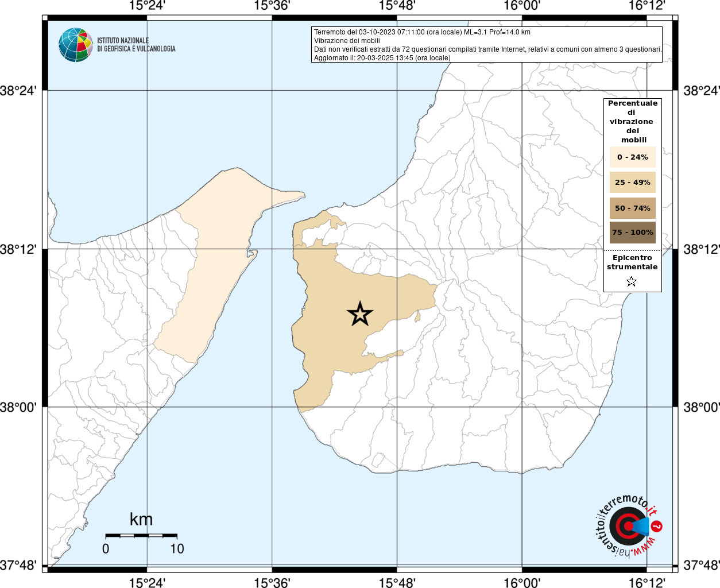Click the top axis label 16°12'
The height and width of the screenshot is (588, 720).
coord(647,6)
